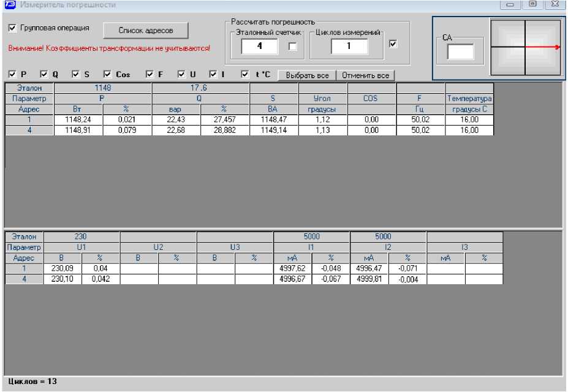Toggle the t °C temperature checkbox
The image size is (568, 392).
coord(245,75)
